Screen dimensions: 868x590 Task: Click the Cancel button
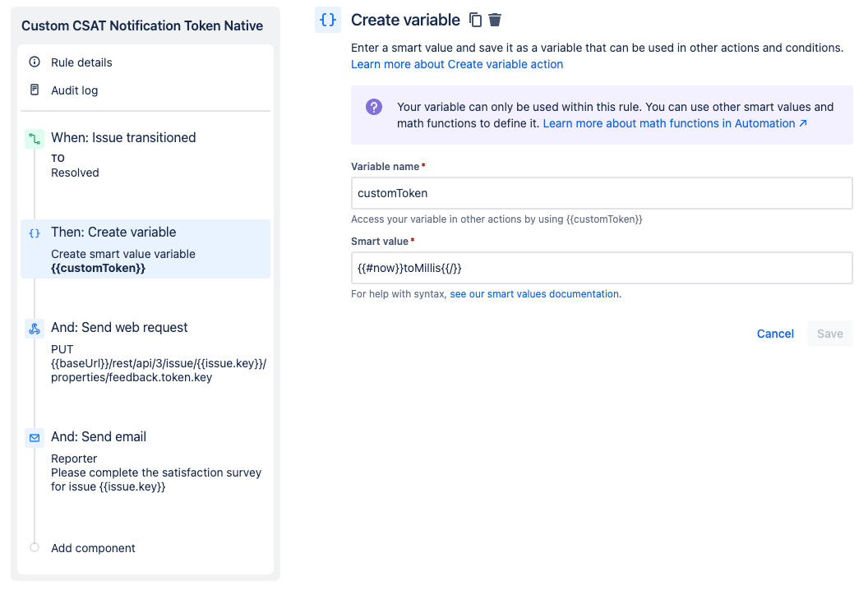[x=775, y=334]
